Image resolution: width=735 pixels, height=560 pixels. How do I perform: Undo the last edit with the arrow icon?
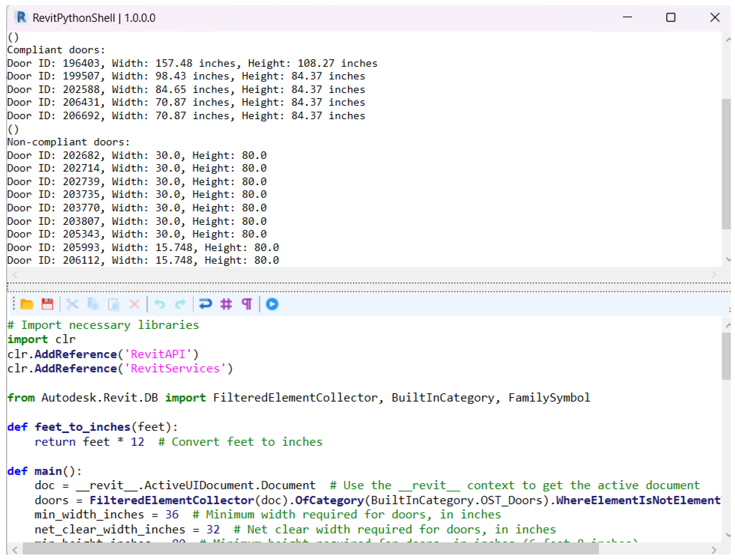pyautogui.click(x=160, y=304)
